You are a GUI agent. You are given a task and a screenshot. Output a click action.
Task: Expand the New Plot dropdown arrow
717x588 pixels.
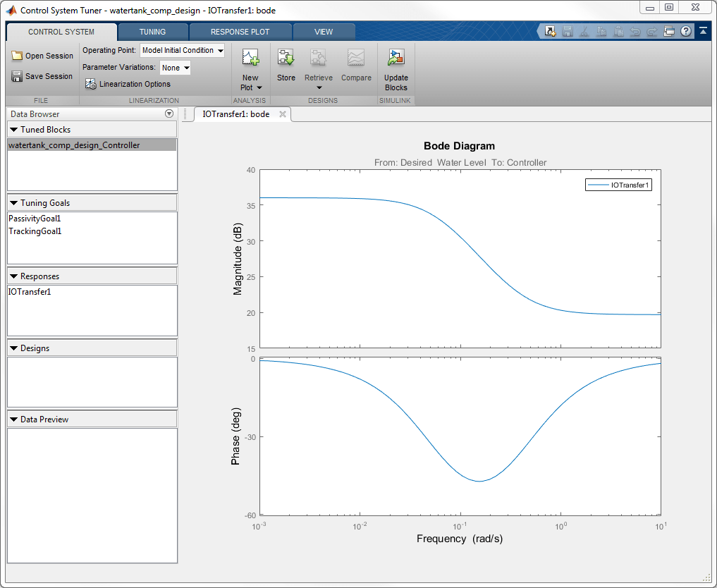click(x=259, y=88)
